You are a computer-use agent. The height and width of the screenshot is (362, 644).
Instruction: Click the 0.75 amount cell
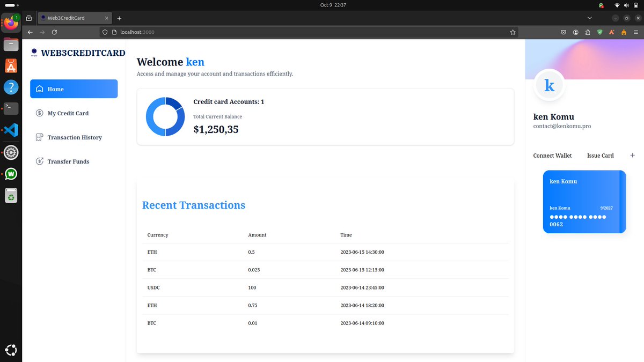pyautogui.click(x=252, y=305)
